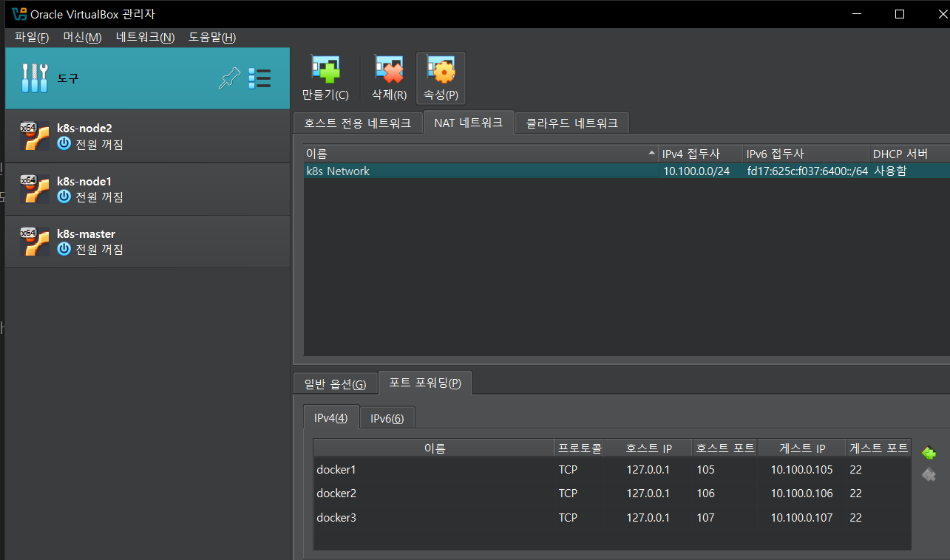Click the k8s-node2 VM icon
Viewport: 950px width, 560px height.
(34, 136)
